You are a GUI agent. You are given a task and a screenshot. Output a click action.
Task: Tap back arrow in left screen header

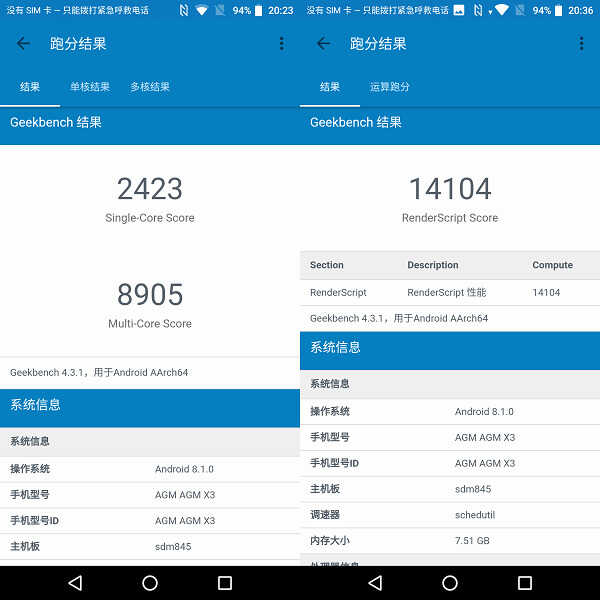[x=23, y=43]
